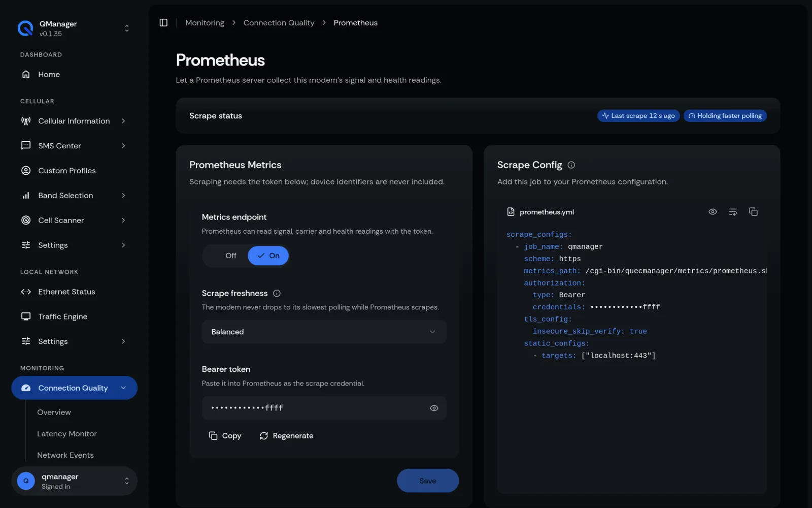Toggle the sidebar panel icon
The width and height of the screenshot is (812, 508).
pos(163,23)
